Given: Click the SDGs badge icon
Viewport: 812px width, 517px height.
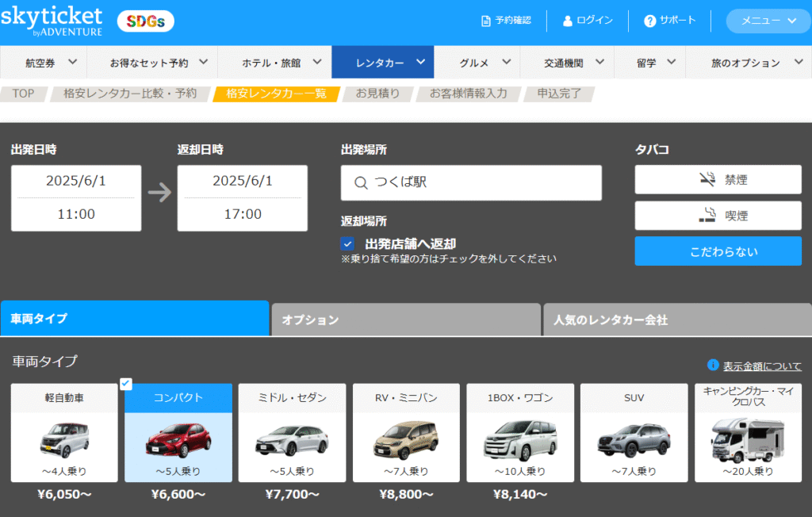Looking at the screenshot, I should 146,21.
